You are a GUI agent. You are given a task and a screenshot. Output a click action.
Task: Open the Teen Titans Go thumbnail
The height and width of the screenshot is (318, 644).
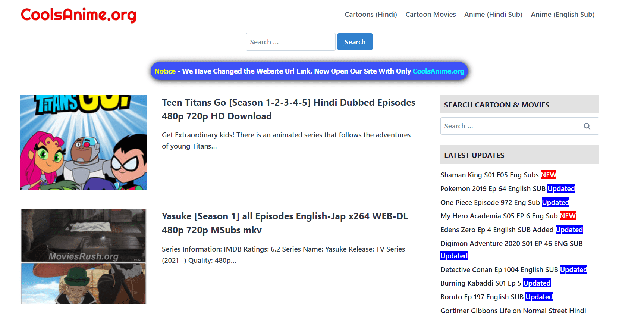coord(83,142)
